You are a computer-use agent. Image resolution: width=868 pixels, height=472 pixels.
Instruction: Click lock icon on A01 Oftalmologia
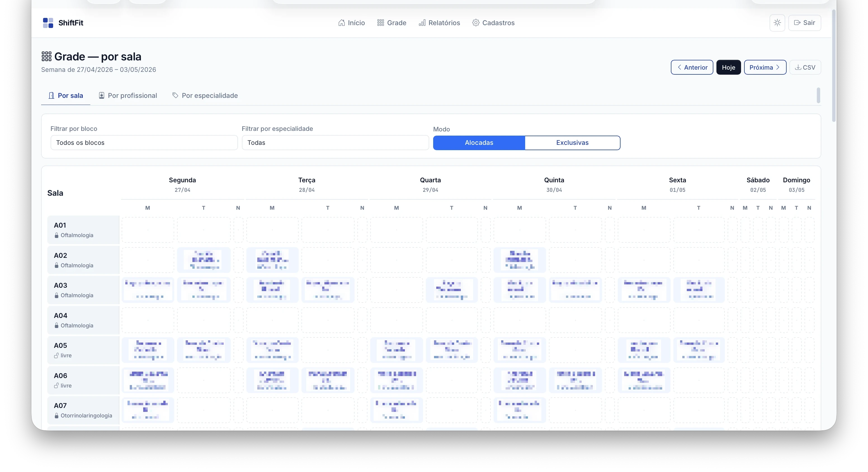(56, 235)
